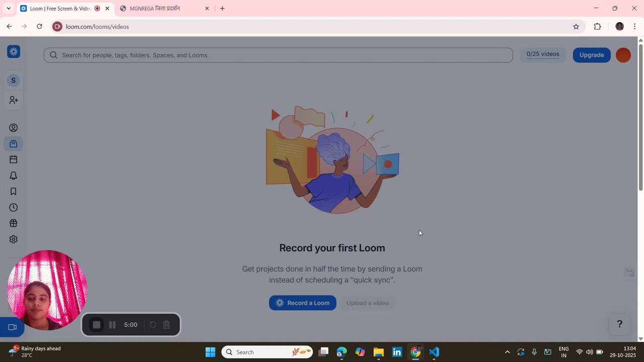This screenshot has height=362, width=644.
Task: Open the orange account avatar menu
Action: (x=623, y=55)
